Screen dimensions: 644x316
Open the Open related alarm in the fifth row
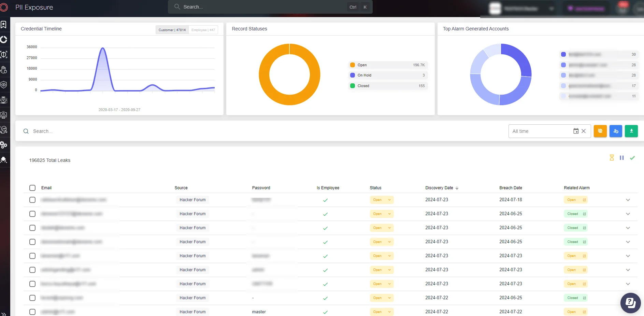coord(575,256)
